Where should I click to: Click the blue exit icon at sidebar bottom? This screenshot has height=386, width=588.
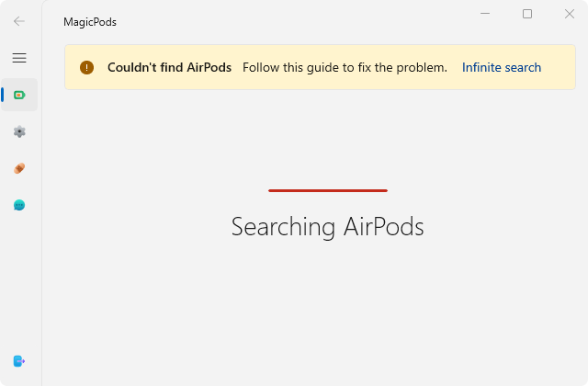19,361
